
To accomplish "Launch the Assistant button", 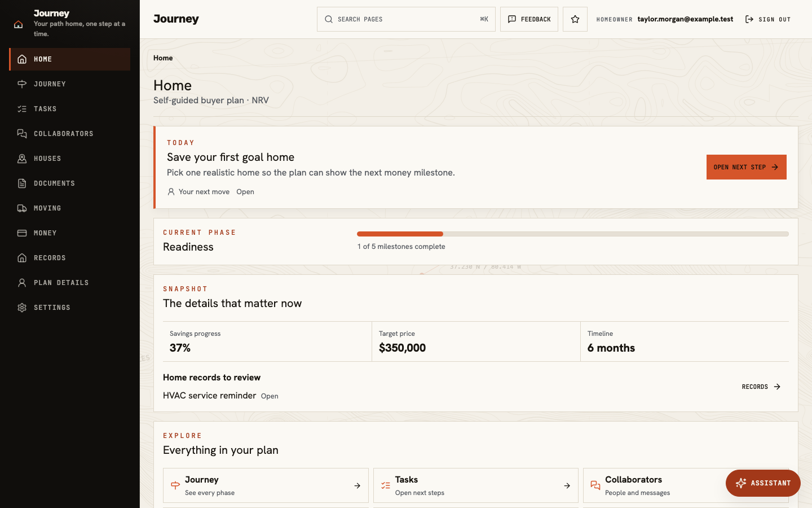I will (x=763, y=483).
